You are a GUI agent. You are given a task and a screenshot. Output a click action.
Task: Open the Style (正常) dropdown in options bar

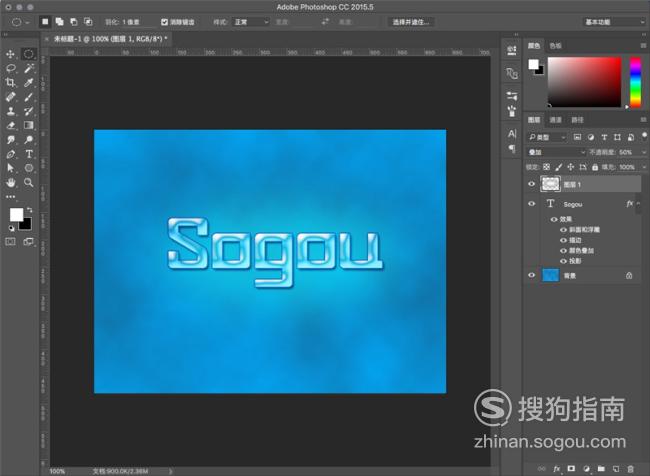(251, 22)
